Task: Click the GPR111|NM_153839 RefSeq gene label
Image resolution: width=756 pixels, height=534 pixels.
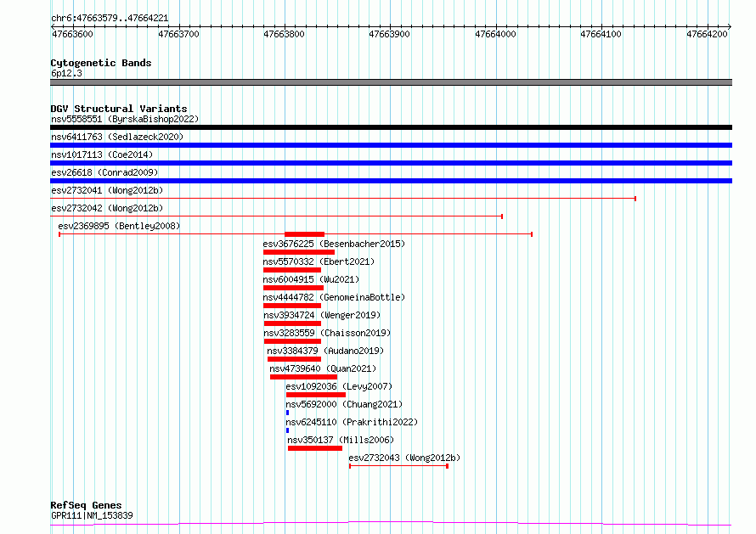Action: point(92,515)
